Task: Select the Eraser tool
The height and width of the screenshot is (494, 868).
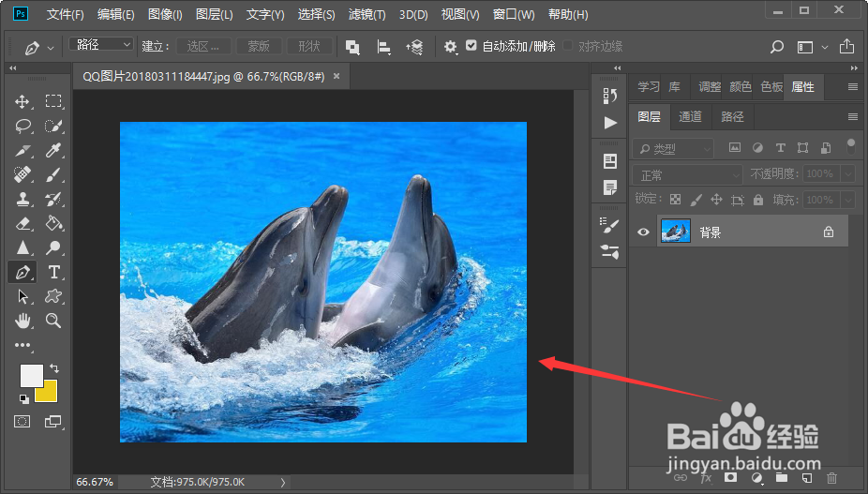Action: point(22,223)
